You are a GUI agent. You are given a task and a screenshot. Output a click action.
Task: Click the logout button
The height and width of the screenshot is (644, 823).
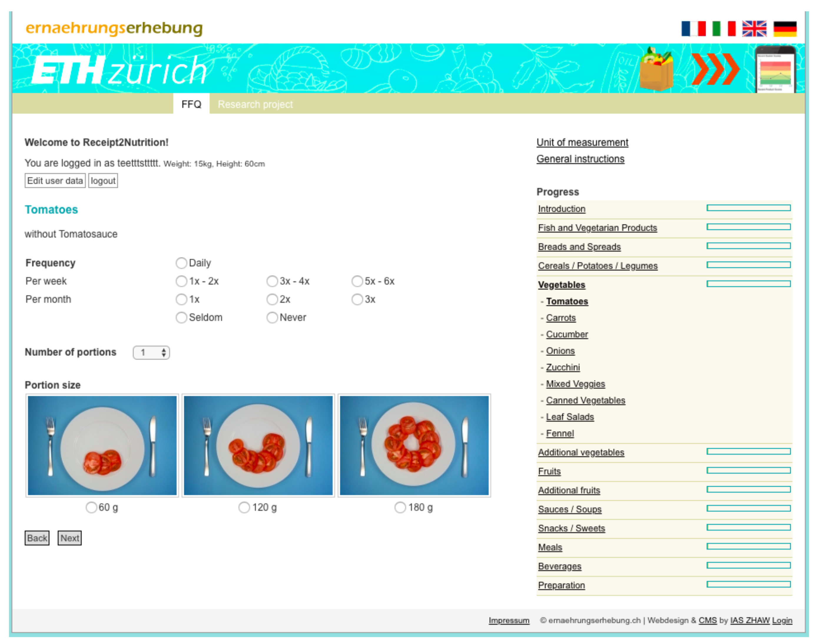(x=103, y=181)
